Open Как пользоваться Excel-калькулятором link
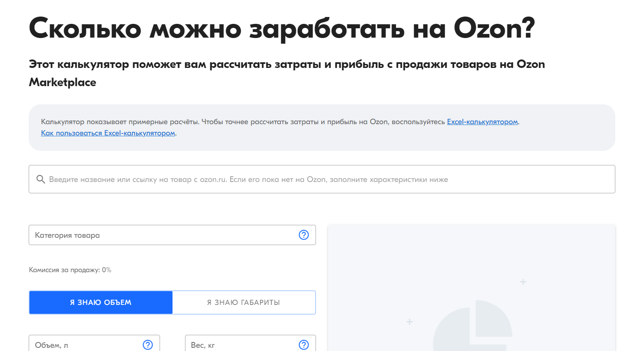 coord(108,133)
